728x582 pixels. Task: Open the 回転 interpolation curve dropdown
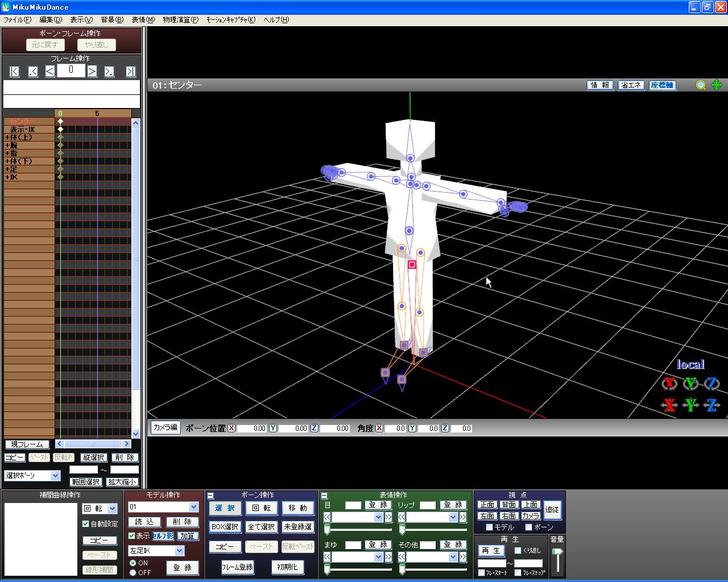[112, 509]
